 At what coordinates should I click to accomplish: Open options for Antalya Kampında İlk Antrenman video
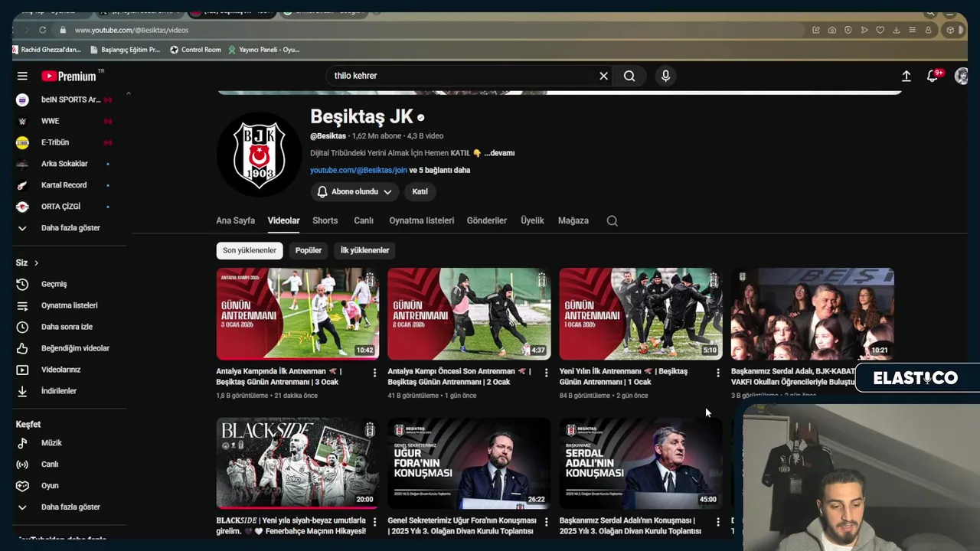[374, 373]
